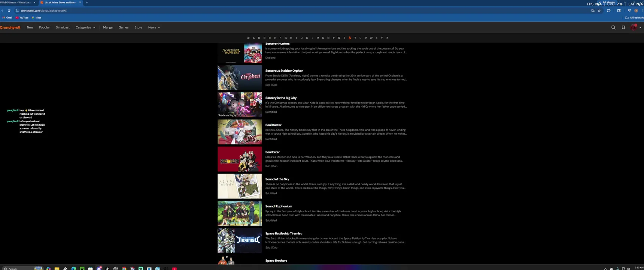Image resolution: width=644 pixels, height=270 pixels.
Task: Click the browser forward arrow
Action: 2,10
